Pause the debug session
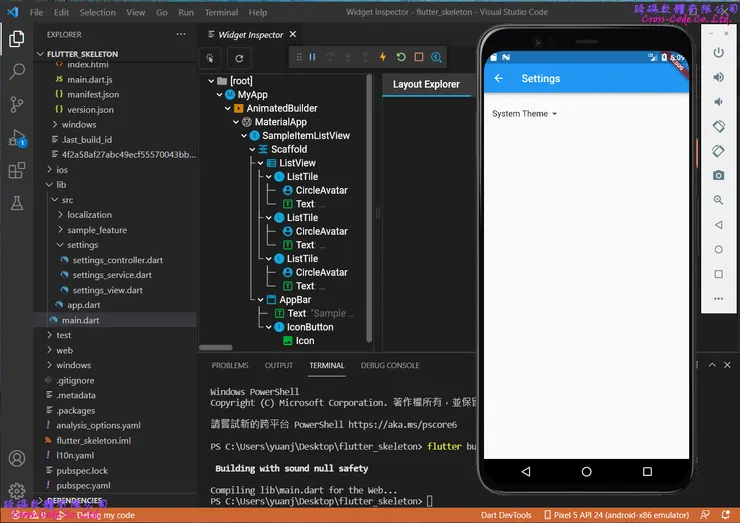This screenshot has width=740, height=523. (312, 58)
